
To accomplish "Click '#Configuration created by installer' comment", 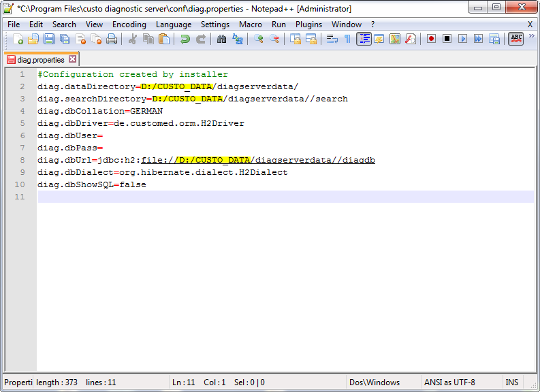I will point(133,74).
